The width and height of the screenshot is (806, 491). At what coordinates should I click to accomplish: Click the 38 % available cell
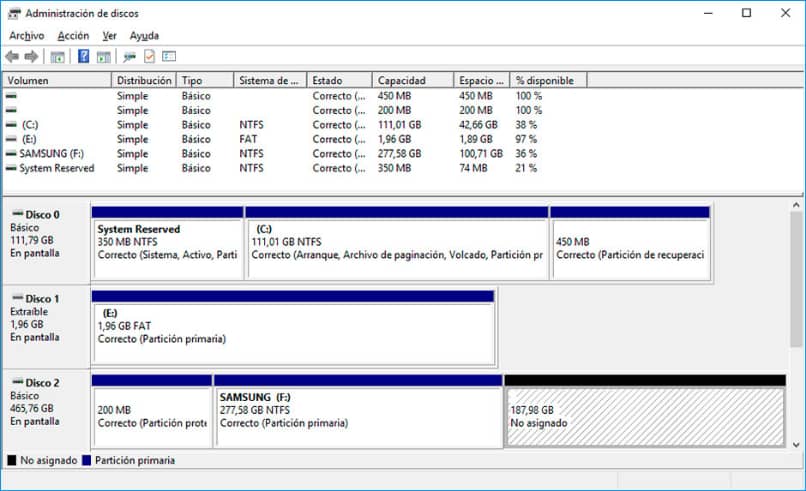[526, 124]
